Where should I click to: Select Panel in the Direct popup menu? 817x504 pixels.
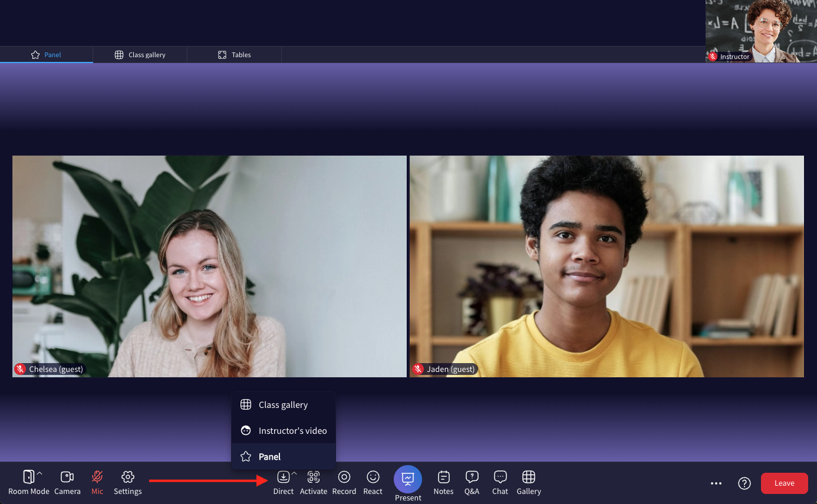284,457
